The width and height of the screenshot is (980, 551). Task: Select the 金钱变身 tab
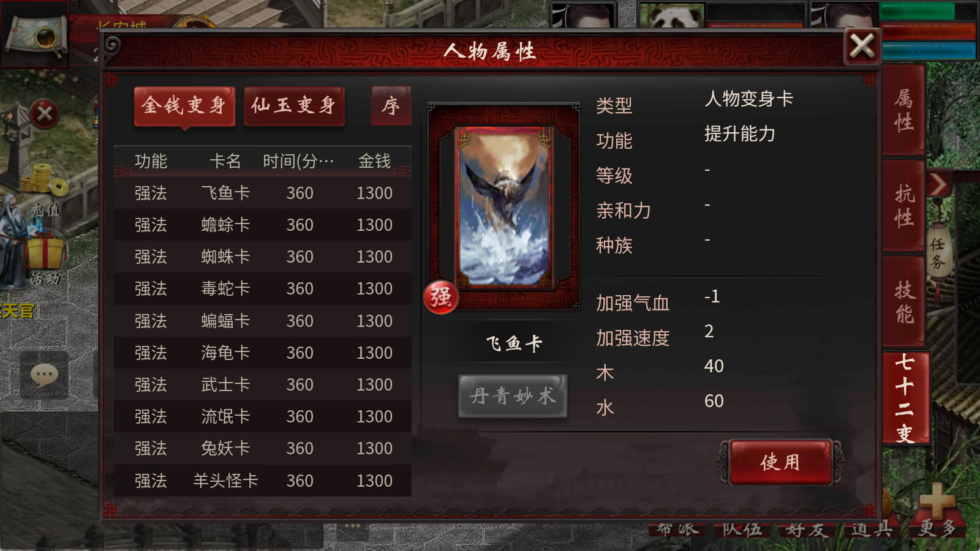pyautogui.click(x=184, y=107)
